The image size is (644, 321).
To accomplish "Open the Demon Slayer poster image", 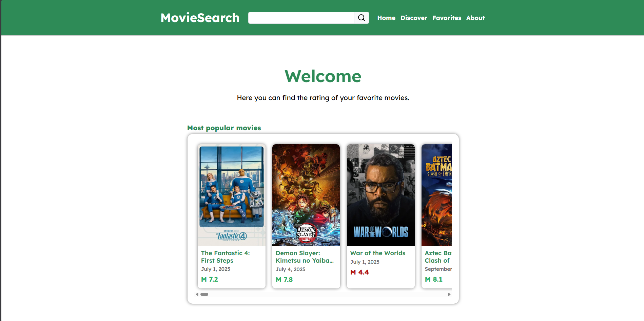I will [306, 195].
